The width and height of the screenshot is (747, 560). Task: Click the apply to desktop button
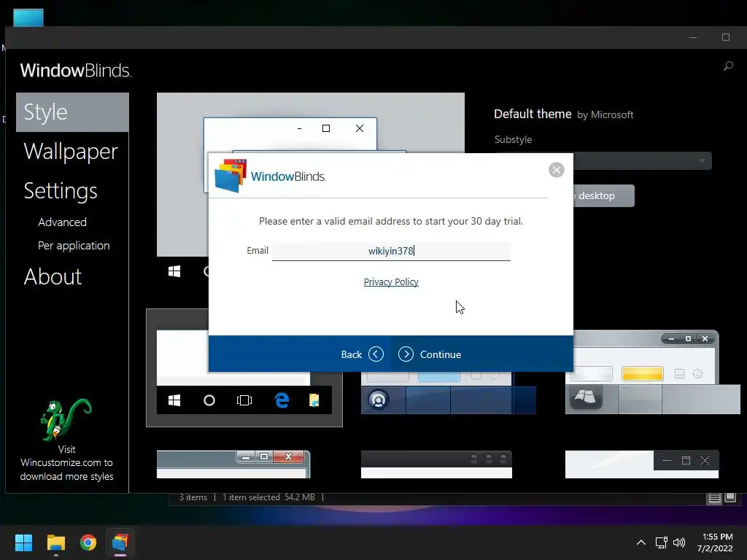coord(603,195)
